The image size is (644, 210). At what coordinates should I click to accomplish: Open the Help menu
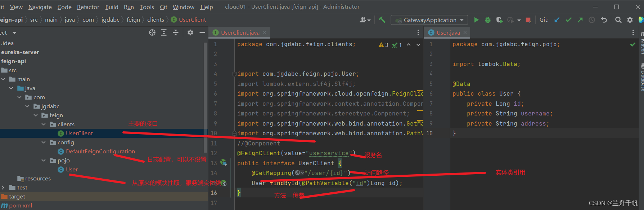point(207,7)
